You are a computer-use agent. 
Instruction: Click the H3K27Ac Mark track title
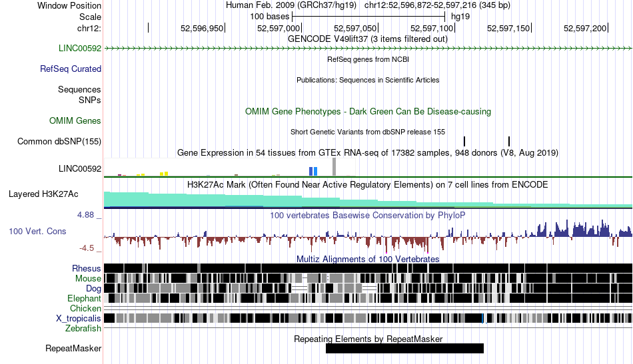point(368,184)
